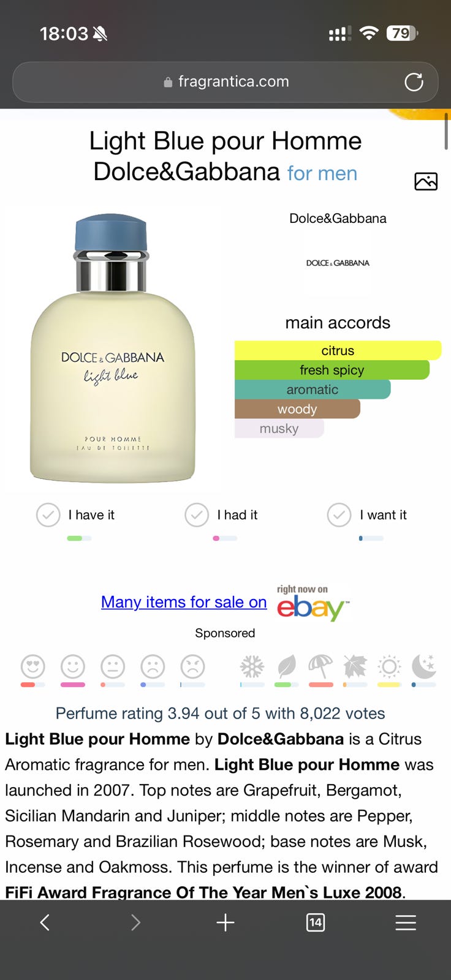Click 'Many items for sale on' eBay link
This screenshot has height=980, width=451.
[184, 602]
